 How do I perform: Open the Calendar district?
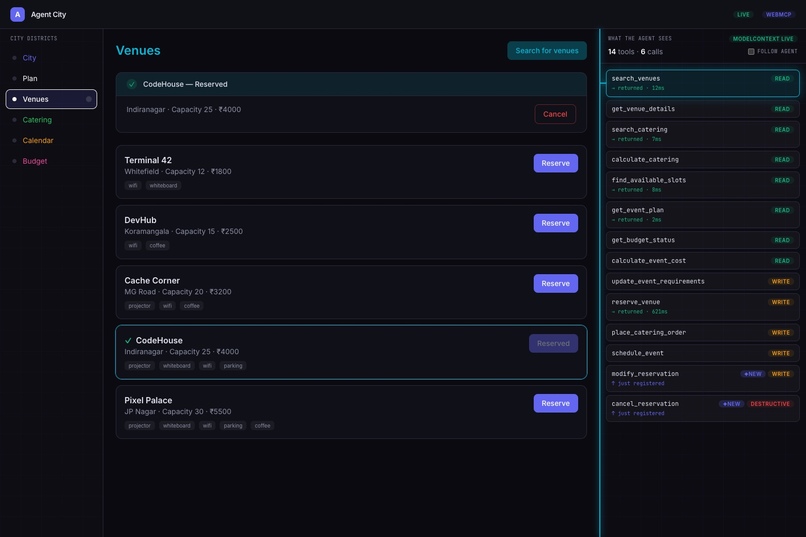(38, 140)
